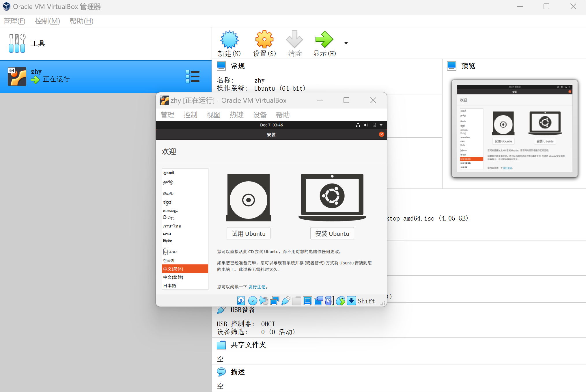Select 한국어 language
This screenshot has height=392, width=586.
185,260
